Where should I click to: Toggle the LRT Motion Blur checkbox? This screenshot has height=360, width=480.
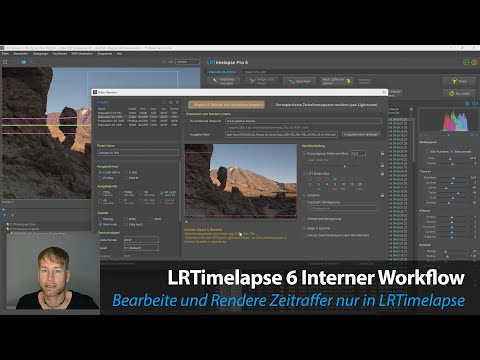click(x=304, y=174)
